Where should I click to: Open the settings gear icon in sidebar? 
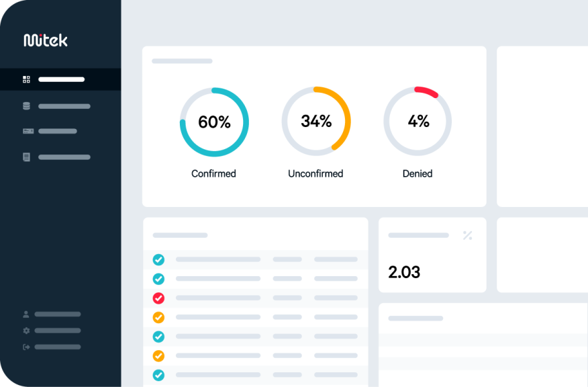(x=26, y=331)
